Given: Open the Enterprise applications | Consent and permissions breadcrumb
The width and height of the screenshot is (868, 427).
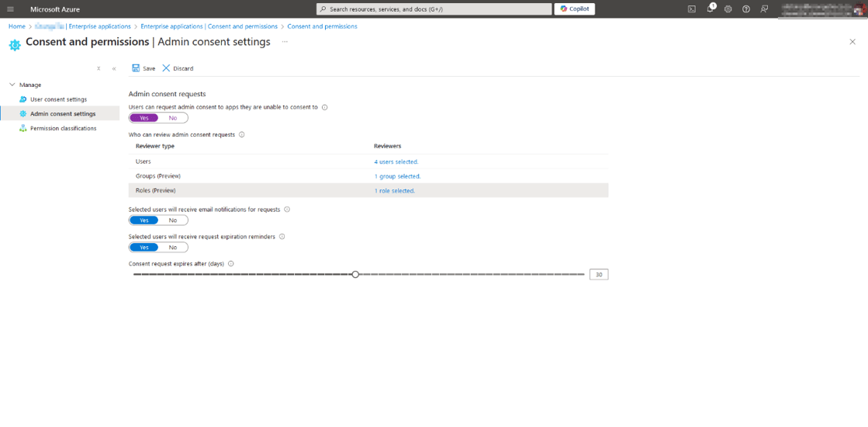Looking at the screenshot, I should (209, 26).
